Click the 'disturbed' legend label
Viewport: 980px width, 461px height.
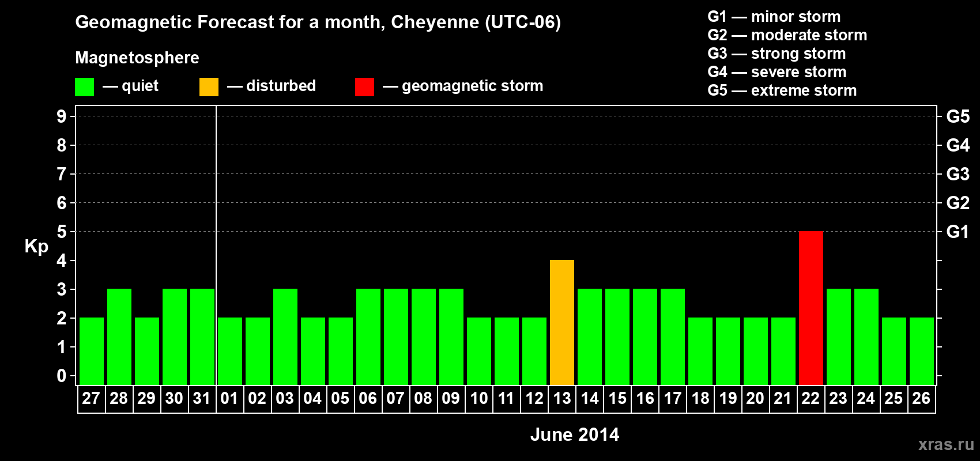pyautogui.click(x=281, y=86)
